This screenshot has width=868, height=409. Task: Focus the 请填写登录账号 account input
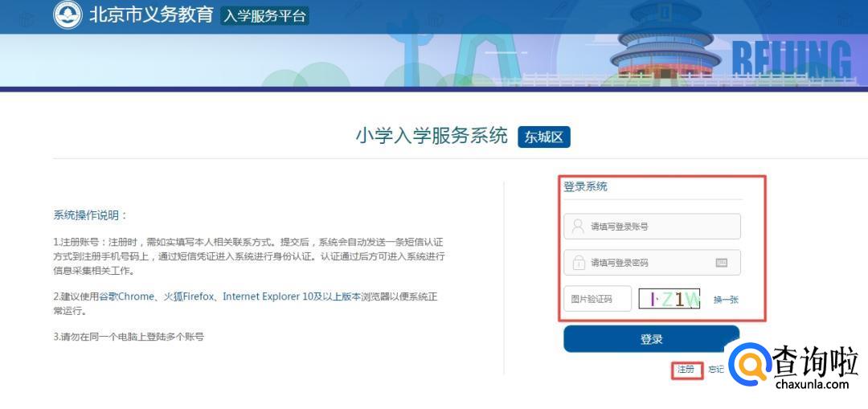(652, 227)
